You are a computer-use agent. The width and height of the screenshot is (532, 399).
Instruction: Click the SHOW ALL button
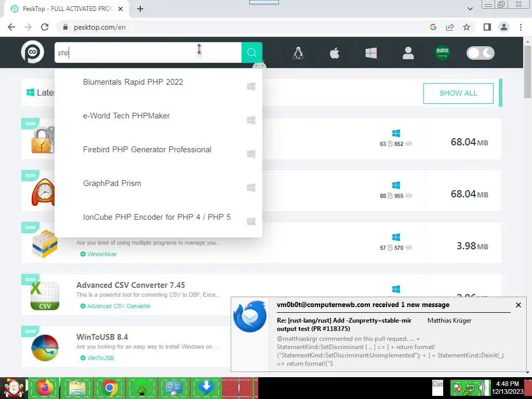[x=458, y=94]
